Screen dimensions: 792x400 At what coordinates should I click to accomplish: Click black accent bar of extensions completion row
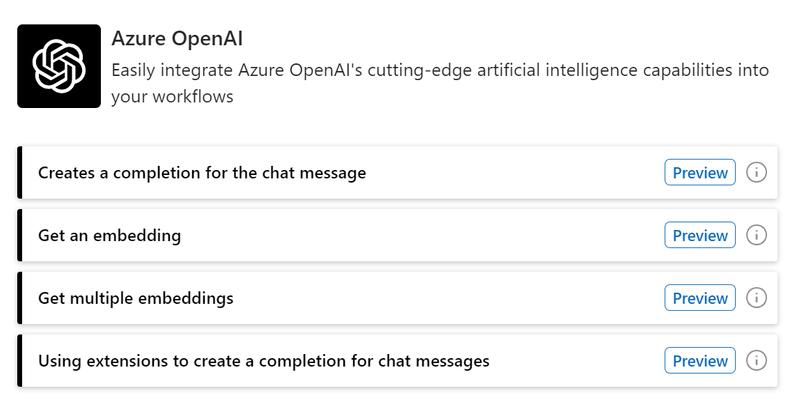click(20, 361)
